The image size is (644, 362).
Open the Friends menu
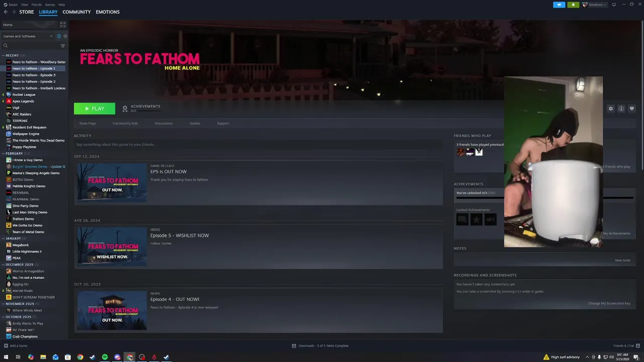37,5
